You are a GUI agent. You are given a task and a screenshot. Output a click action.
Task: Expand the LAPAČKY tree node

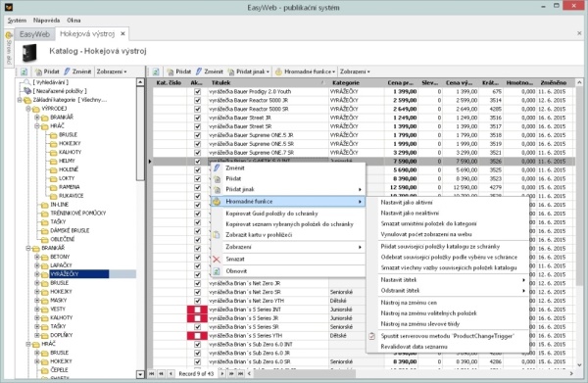tap(37, 265)
